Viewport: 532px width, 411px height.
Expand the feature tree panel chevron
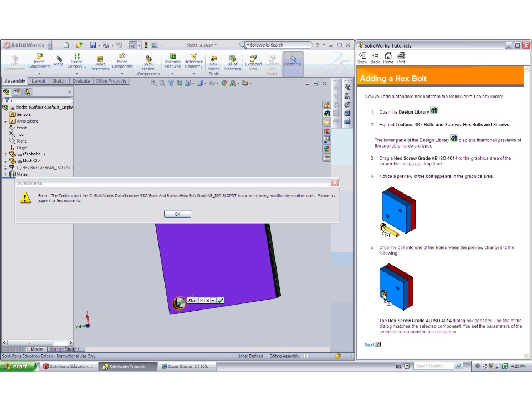pos(70,92)
